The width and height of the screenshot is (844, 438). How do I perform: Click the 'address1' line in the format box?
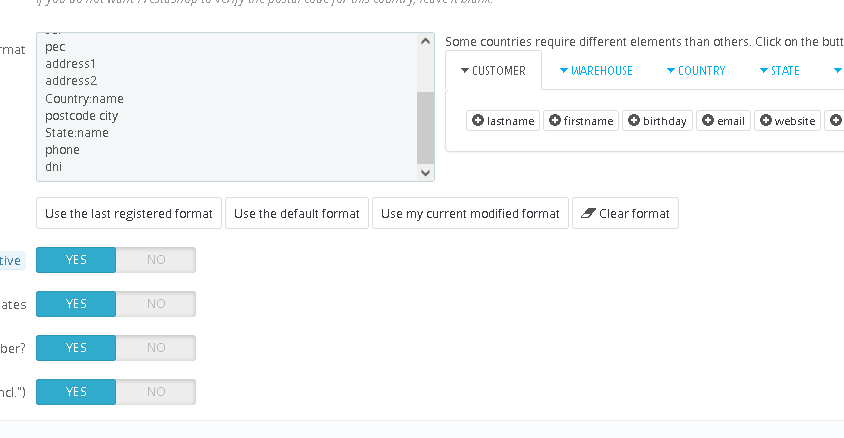click(x=71, y=63)
